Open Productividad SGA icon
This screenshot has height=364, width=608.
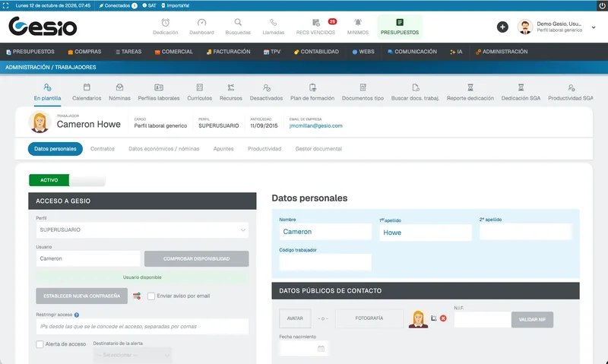click(572, 87)
